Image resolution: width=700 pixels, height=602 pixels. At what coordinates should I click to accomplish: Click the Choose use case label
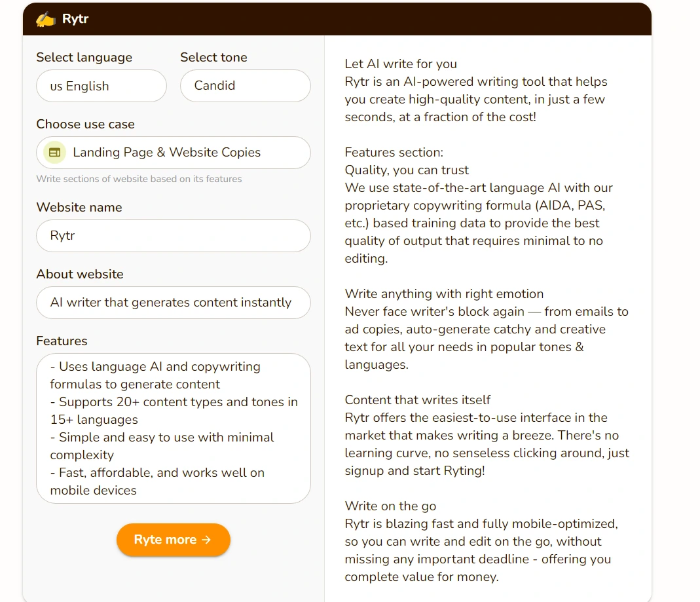click(85, 124)
